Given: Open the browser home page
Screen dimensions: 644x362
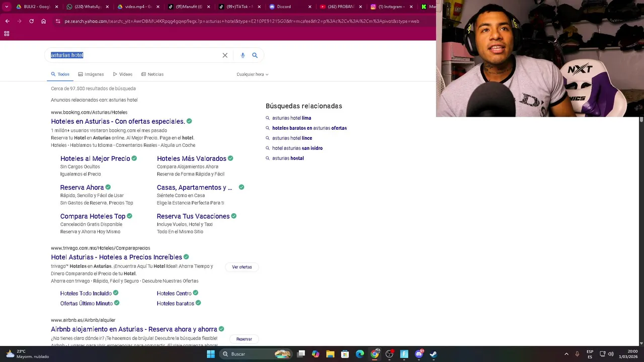Looking at the screenshot, I should point(44,21).
